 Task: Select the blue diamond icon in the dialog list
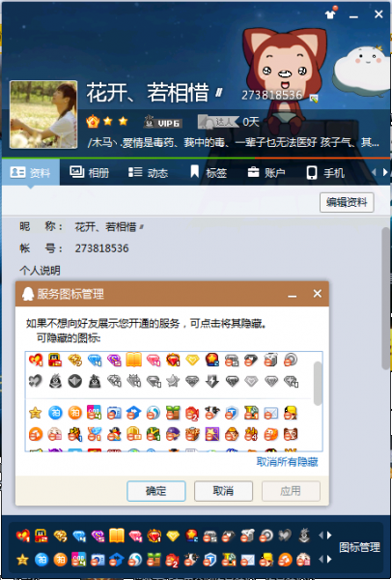click(x=95, y=360)
